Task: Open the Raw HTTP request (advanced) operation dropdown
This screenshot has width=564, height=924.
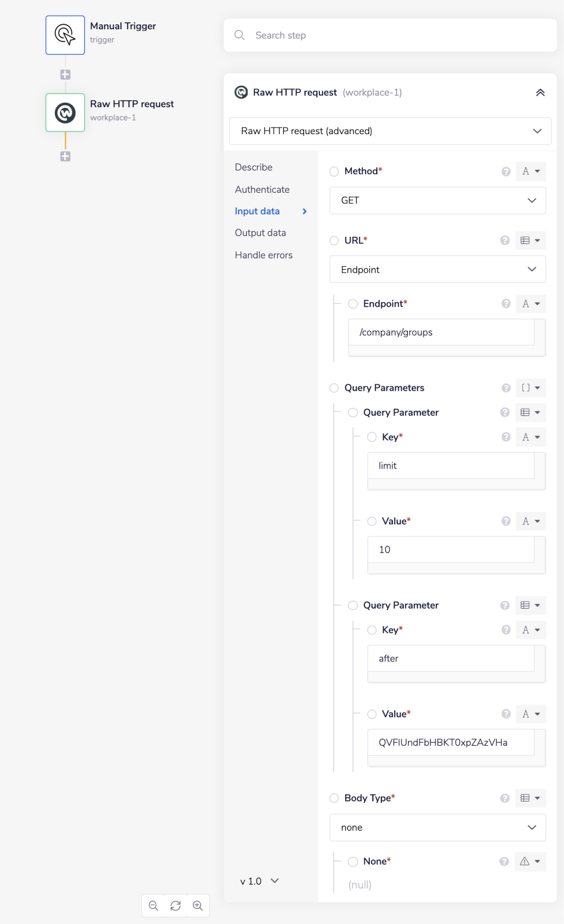Action: coord(390,131)
